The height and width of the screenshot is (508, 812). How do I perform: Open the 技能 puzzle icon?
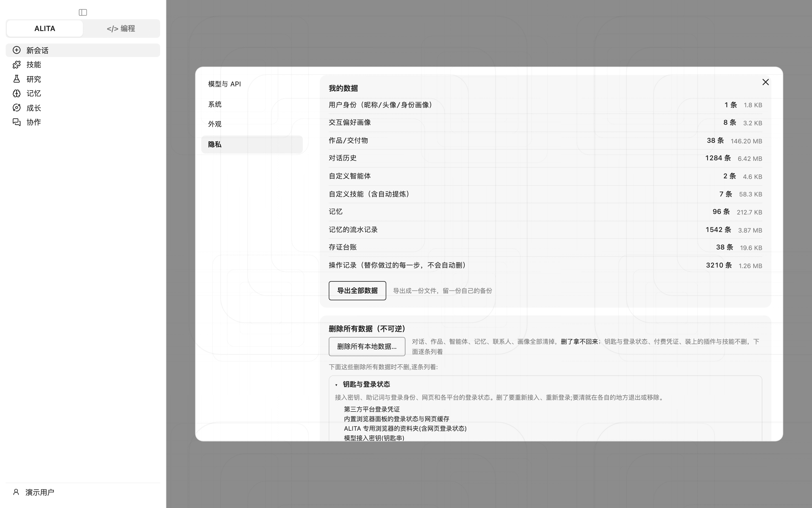coord(16,65)
